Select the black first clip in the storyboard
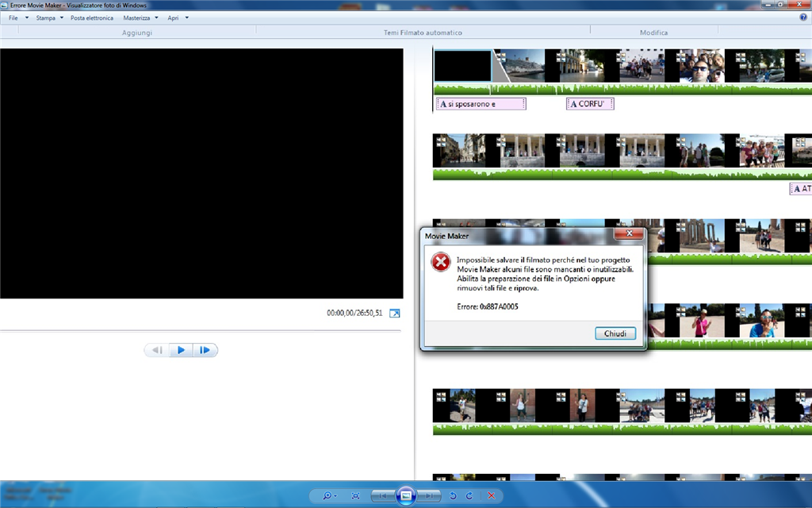The height and width of the screenshot is (508, 812). (x=462, y=66)
